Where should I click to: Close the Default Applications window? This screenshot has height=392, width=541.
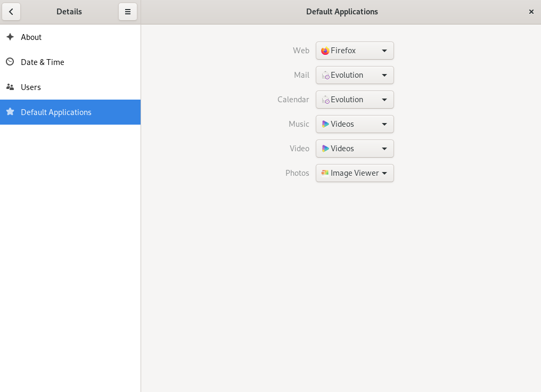tap(531, 12)
